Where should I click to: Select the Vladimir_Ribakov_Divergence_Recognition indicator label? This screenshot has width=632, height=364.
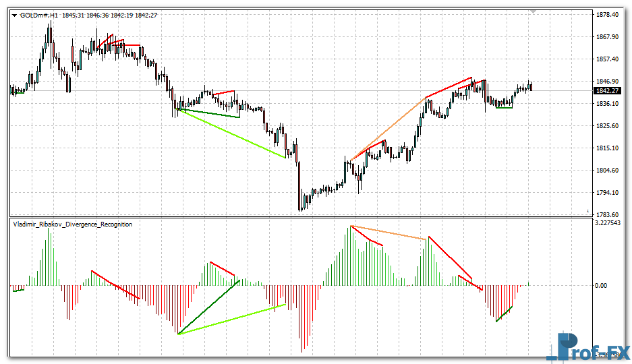point(72,224)
